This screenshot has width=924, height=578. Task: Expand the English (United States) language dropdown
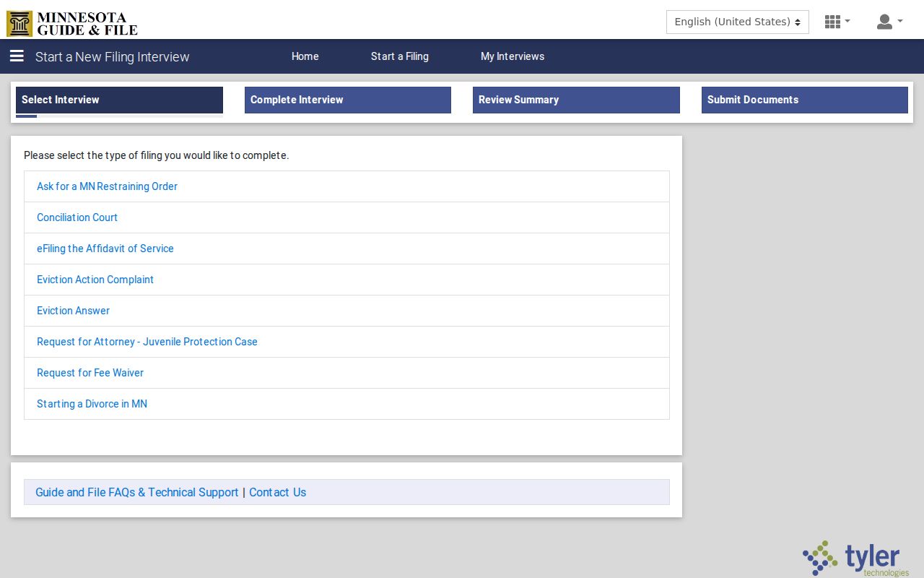[737, 22]
